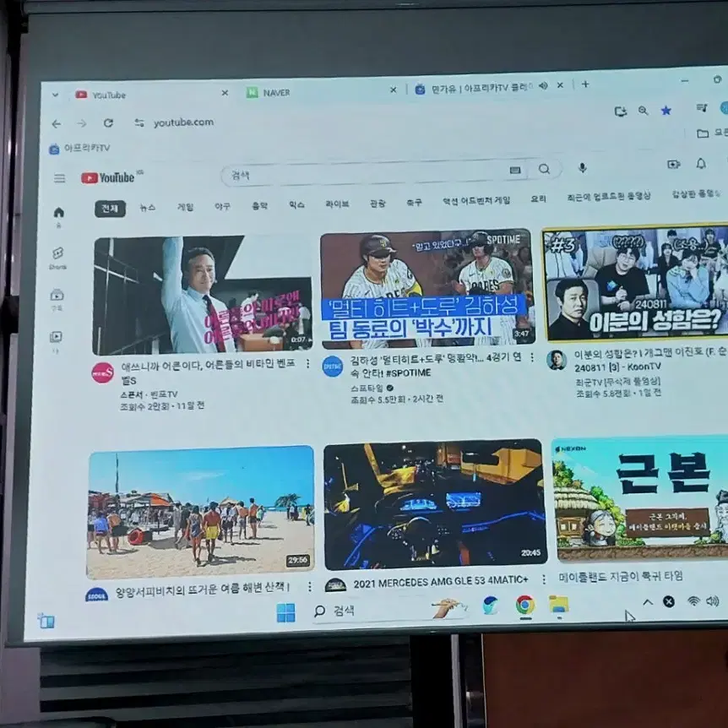Close the YouTube tab
Image resolution: width=728 pixels, height=728 pixels.
point(225,93)
